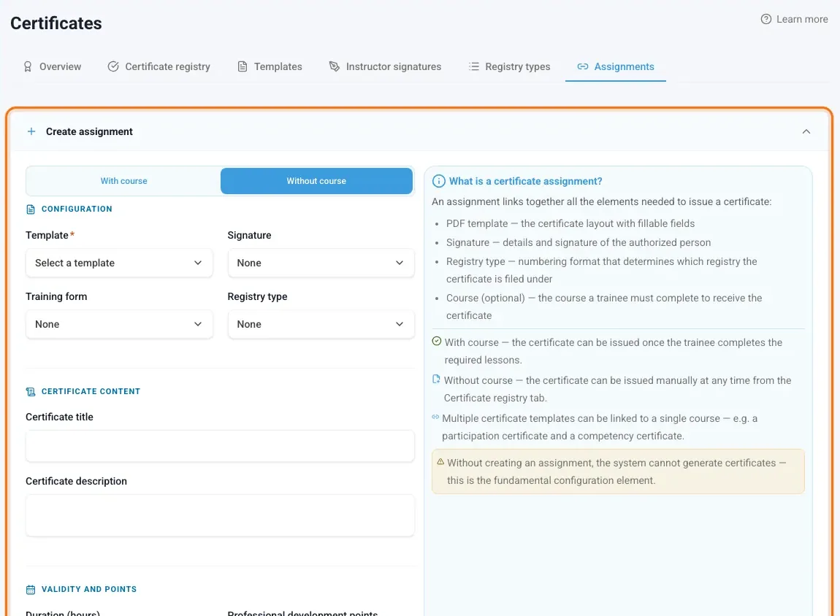The width and height of the screenshot is (840, 616).
Task: Select the Assignments tab
Action: coord(616,66)
